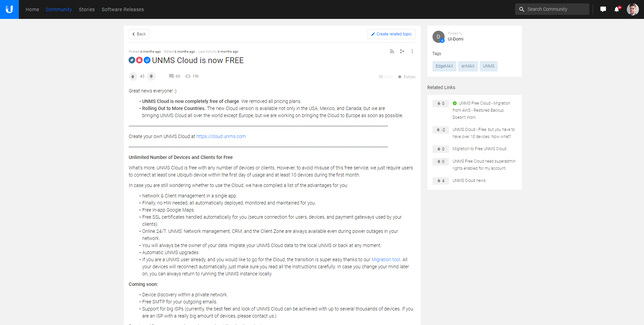Image resolution: width=644 pixels, height=325 pixels.
Task: Select the UNMS tag
Action: click(x=488, y=66)
